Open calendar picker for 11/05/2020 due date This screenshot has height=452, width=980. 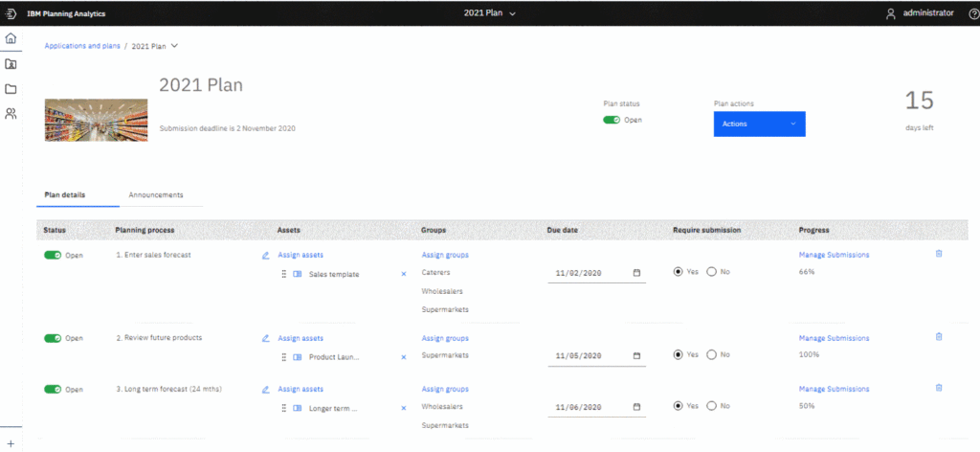(x=636, y=356)
